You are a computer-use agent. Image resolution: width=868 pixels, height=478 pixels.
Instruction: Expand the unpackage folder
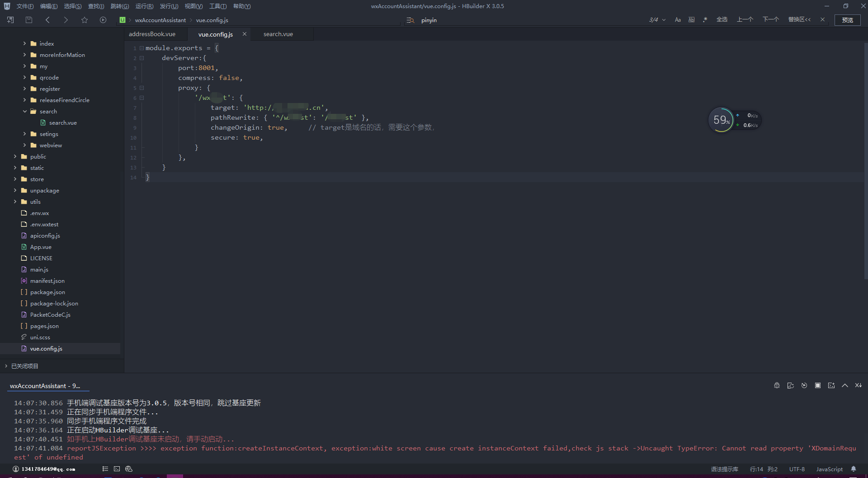[x=15, y=190]
